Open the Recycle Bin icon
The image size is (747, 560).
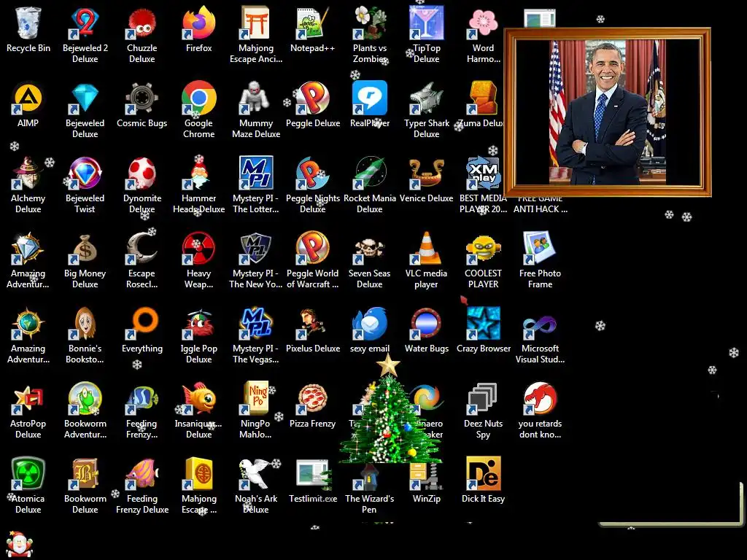pos(28,23)
